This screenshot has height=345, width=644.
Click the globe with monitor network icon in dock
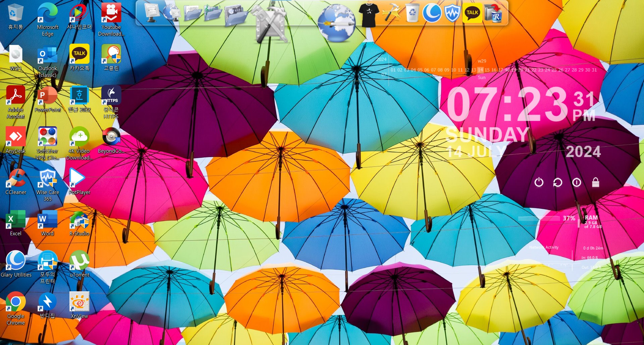click(x=172, y=13)
